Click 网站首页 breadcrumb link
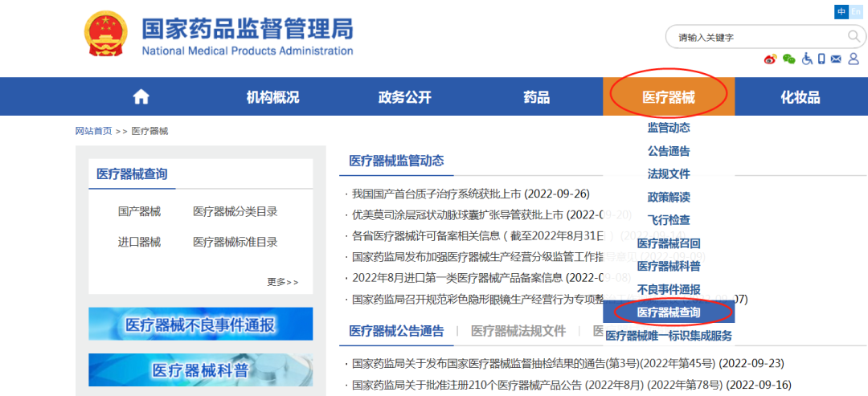Image resolution: width=868 pixels, height=396 pixels. click(x=93, y=131)
